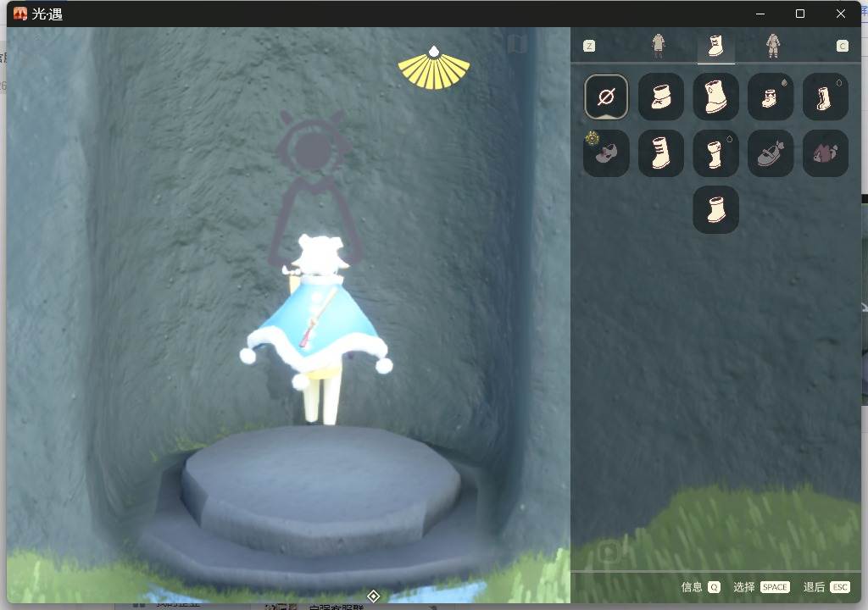Choose the pink sandals with gear badge

click(x=606, y=153)
